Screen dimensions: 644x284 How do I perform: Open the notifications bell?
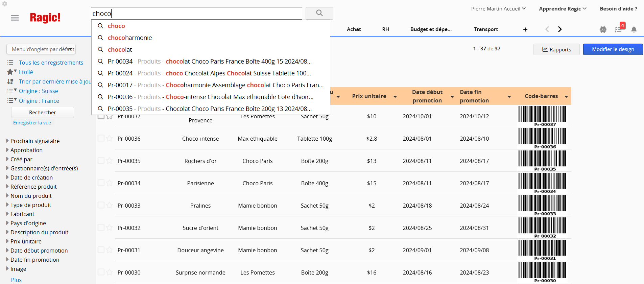(634, 29)
